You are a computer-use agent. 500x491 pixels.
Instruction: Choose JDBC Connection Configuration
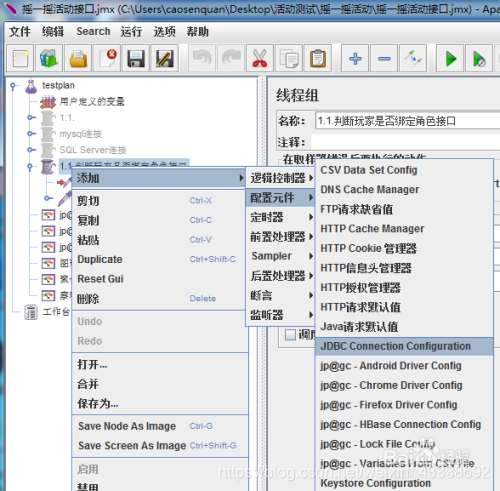(x=404, y=346)
